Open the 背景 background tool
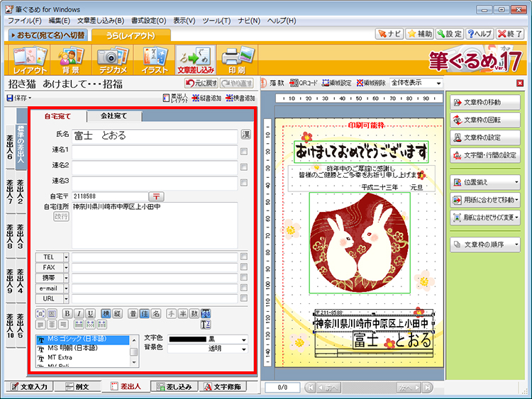This screenshot has width=532, height=399. point(71,60)
